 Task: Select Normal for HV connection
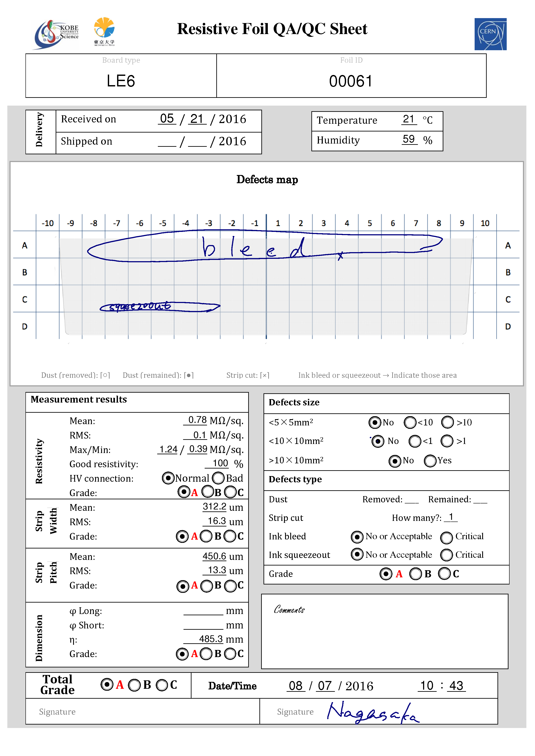[168, 478]
